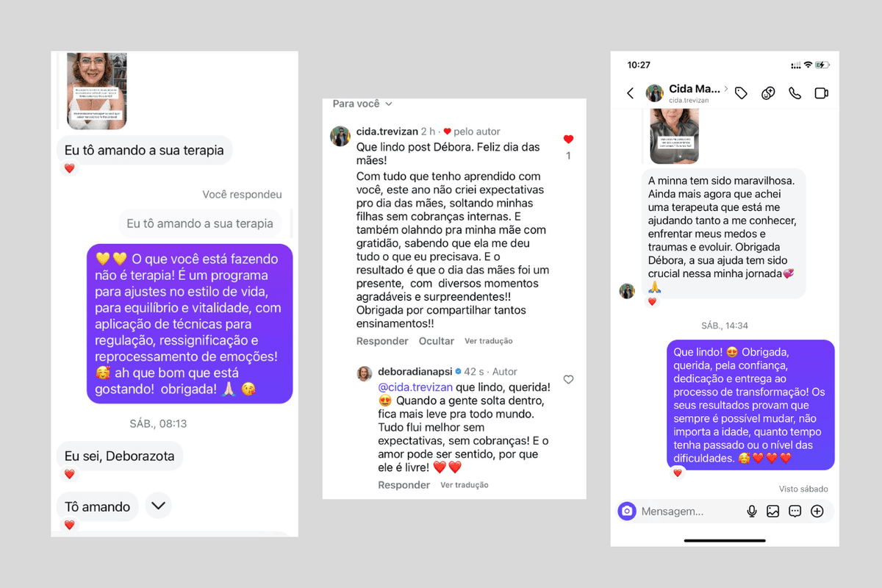The width and height of the screenshot is (882, 588).
Task: Click the 'Mensagem...' input field
Action: click(687, 512)
